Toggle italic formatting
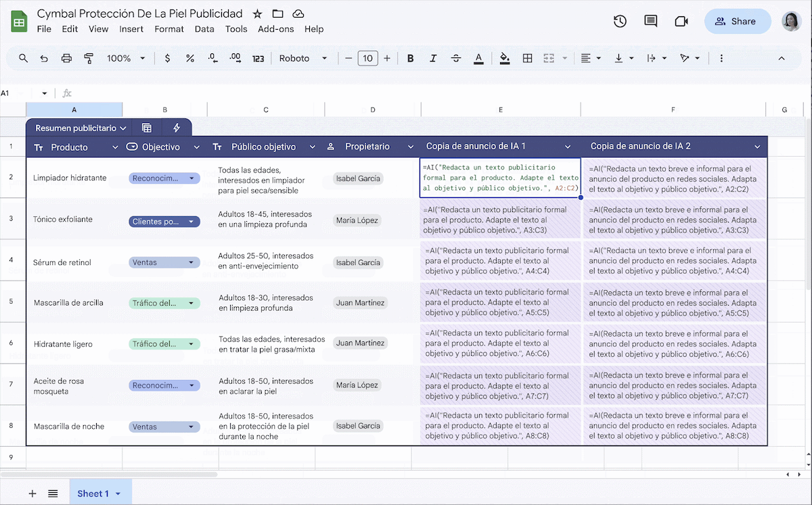 tap(433, 58)
